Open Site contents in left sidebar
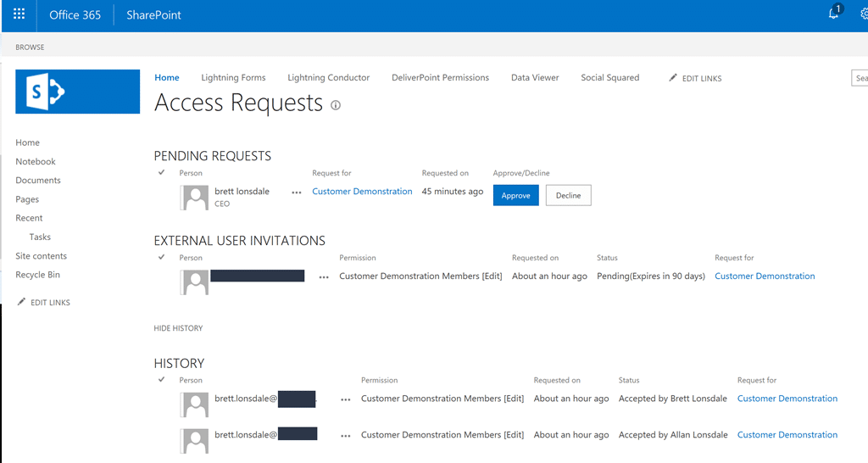 (41, 256)
